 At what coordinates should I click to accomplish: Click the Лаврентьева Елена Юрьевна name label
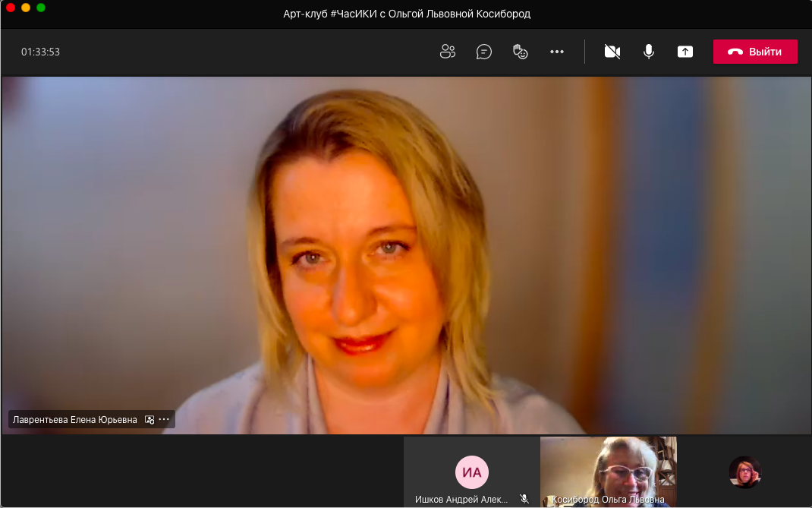[75, 419]
